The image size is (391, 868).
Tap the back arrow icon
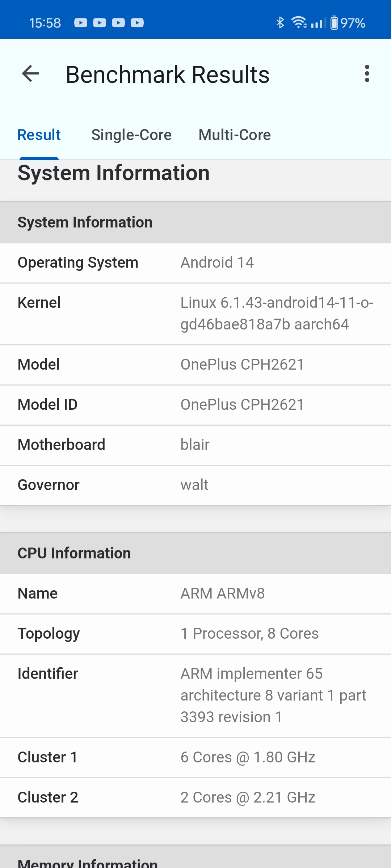coord(30,74)
